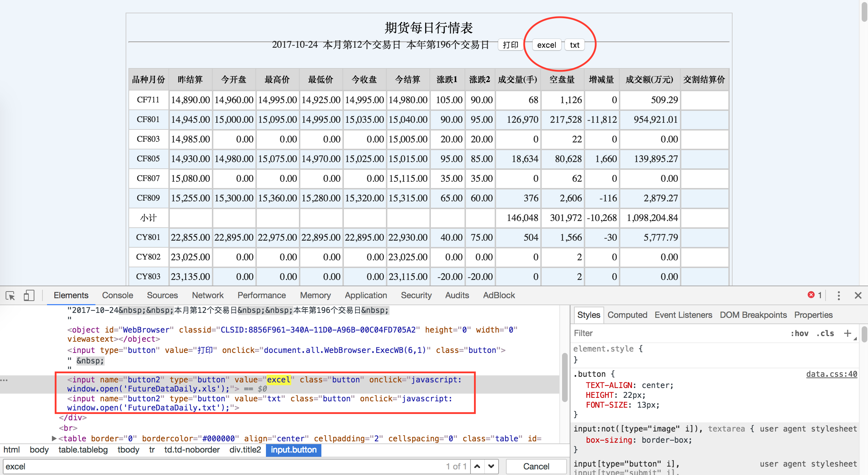Open the Properties sidebar tab
Image resolution: width=868 pixels, height=475 pixels.
coord(813,315)
